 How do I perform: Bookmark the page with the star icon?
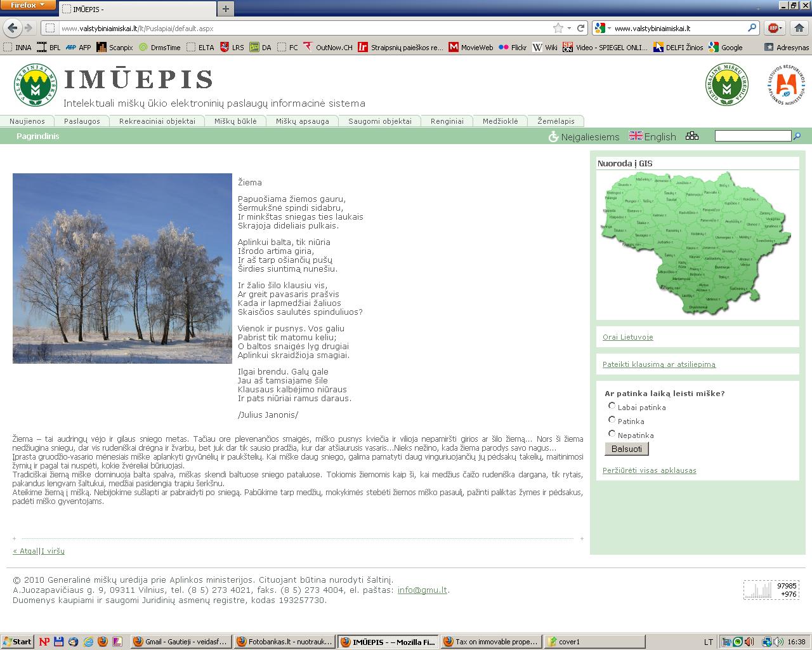click(x=558, y=28)
